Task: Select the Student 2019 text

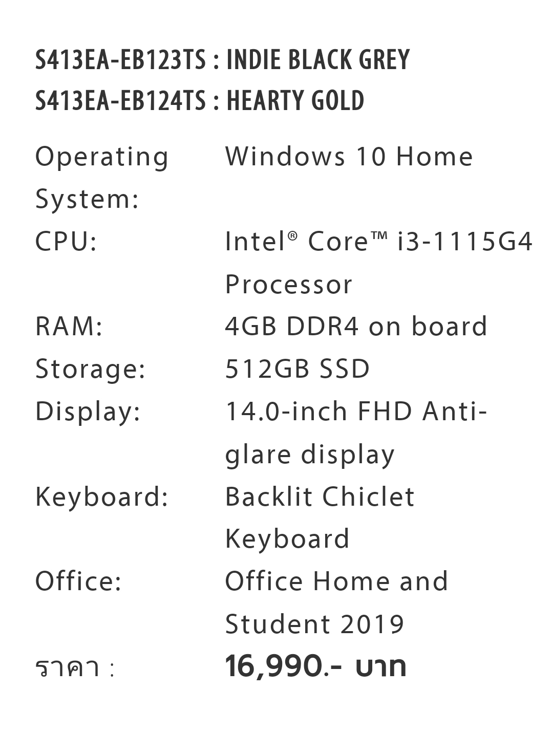Action: tap(315, 624)
